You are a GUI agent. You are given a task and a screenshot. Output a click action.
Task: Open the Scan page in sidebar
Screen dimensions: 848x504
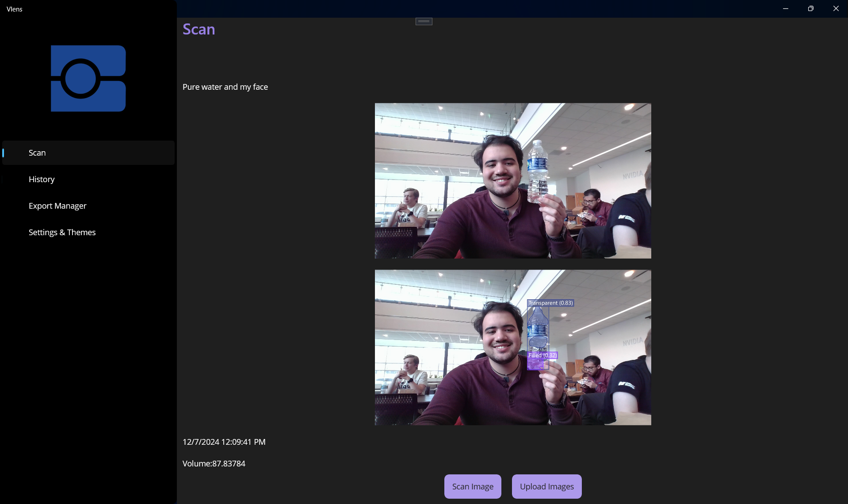37,153
